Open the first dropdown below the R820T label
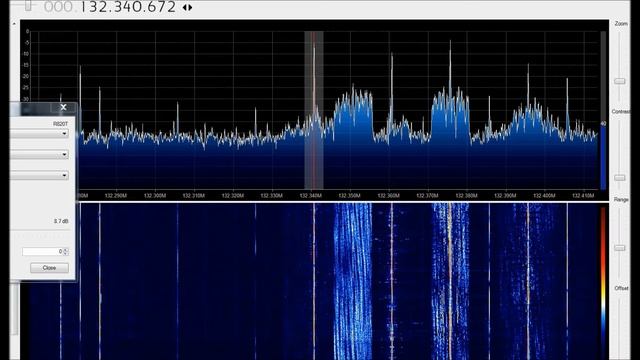The height and width of the screenshot is (360, 640). coord(39,133)
